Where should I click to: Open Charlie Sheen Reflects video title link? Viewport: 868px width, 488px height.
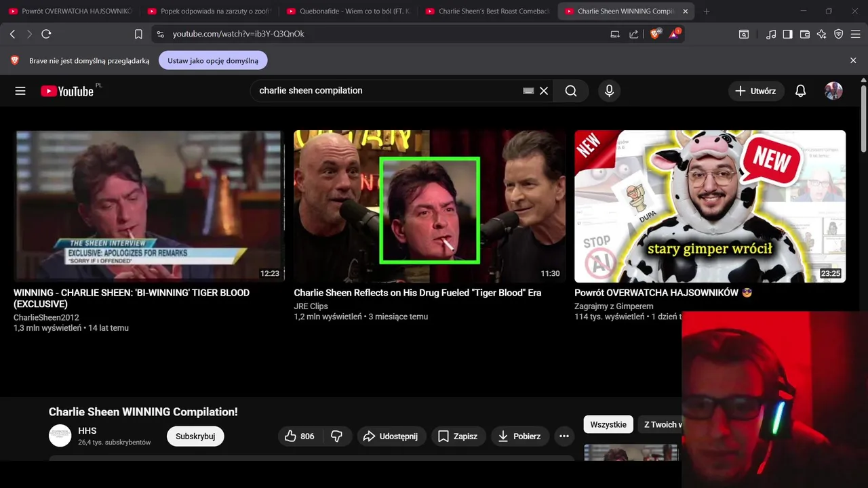pyautogui.click(x=417, y=293)
